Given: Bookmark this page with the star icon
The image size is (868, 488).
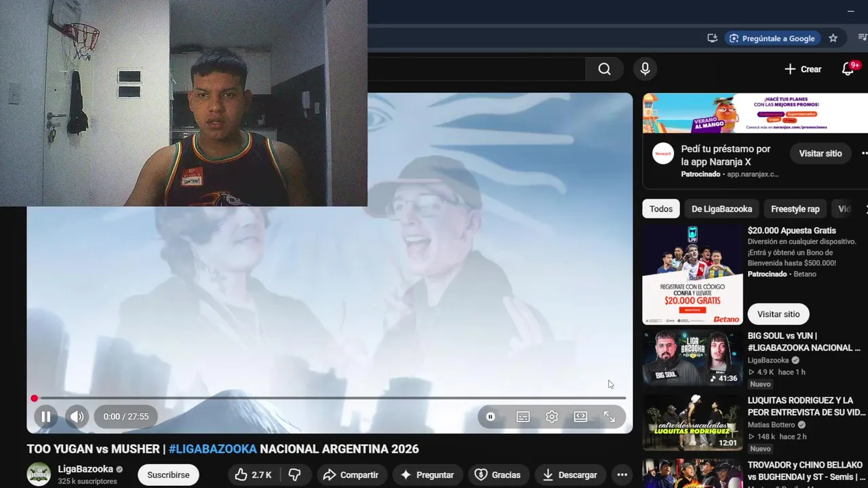Looking at the screenshot, I should coord(833,38).
